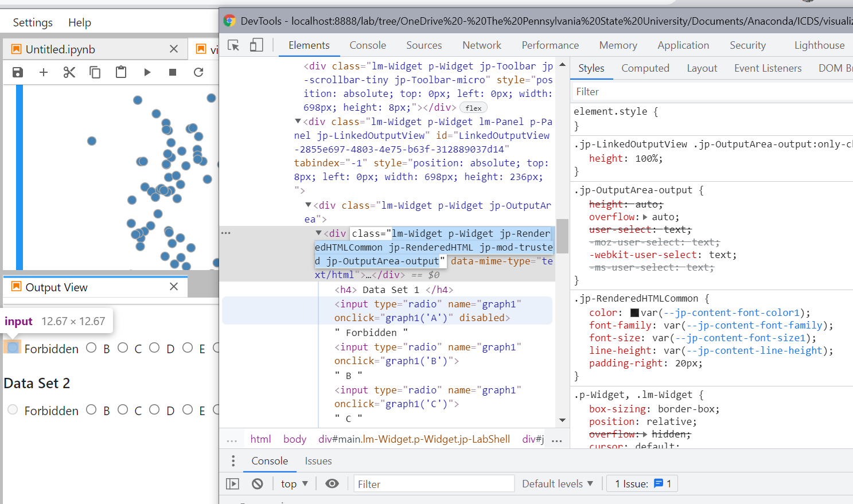853x504 pixels.
Task: Save the notebook with the floppy disk icon
Action: 18,72
